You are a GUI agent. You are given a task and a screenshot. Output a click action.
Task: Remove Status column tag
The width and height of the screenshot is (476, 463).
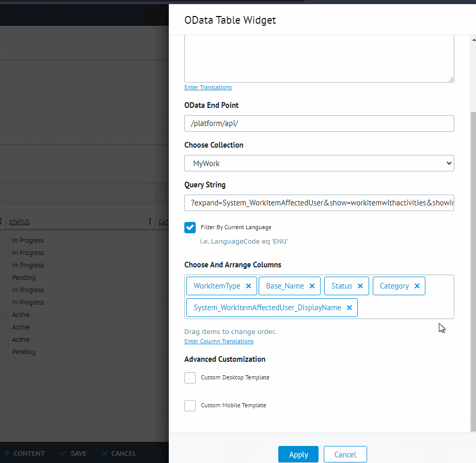click(360, 286)
